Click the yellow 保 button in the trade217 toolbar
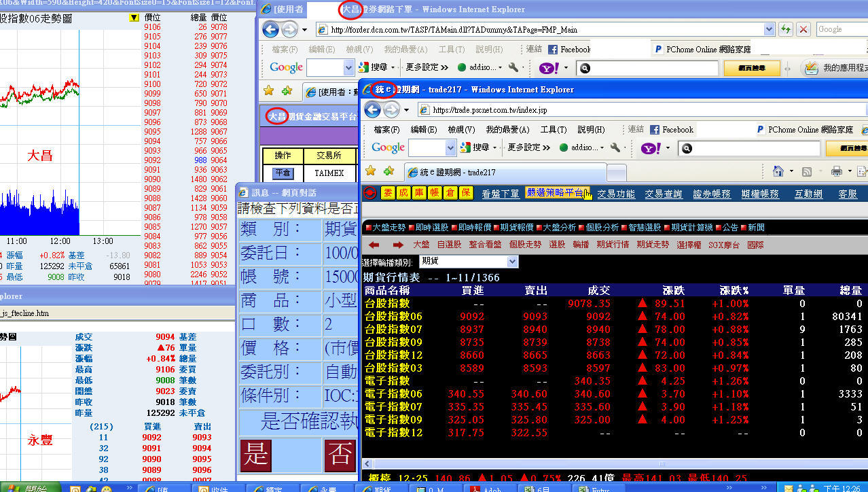Screen dimensions: 868x492 point(465,194)
